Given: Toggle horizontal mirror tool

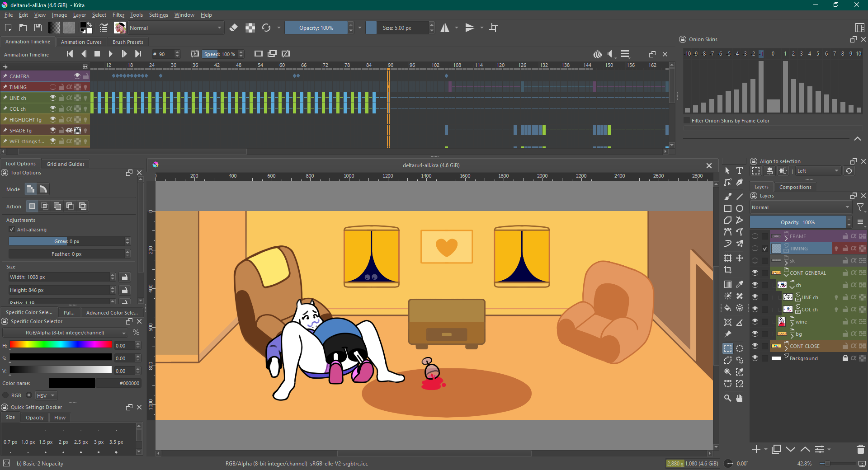Looking at the screenshot, I should pos(445,28).
